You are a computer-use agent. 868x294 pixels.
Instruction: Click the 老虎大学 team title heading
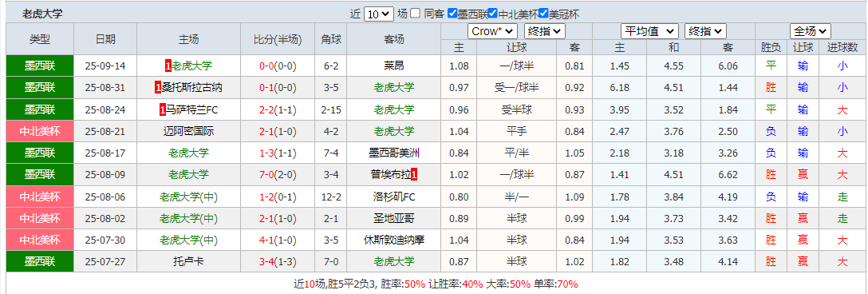coord(42,14)
